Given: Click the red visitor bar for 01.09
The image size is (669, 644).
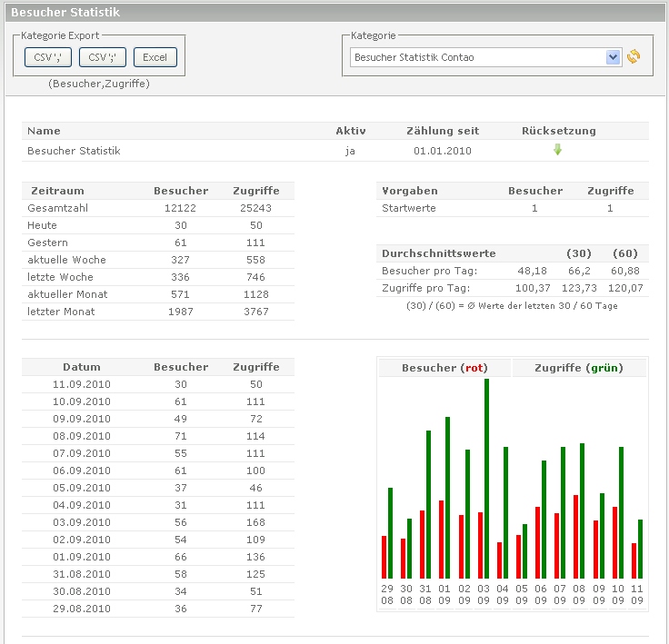Looking at the screenshot, I should [x=441, y=539].
